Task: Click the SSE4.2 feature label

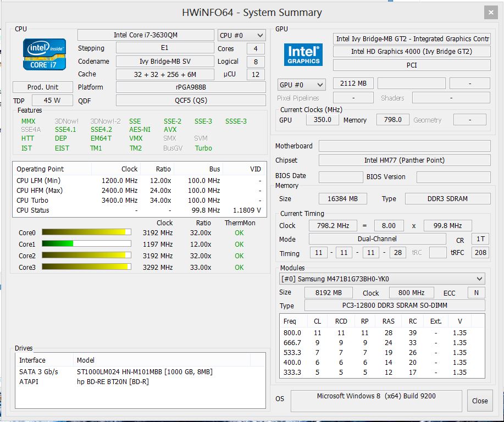Action: 101,130
